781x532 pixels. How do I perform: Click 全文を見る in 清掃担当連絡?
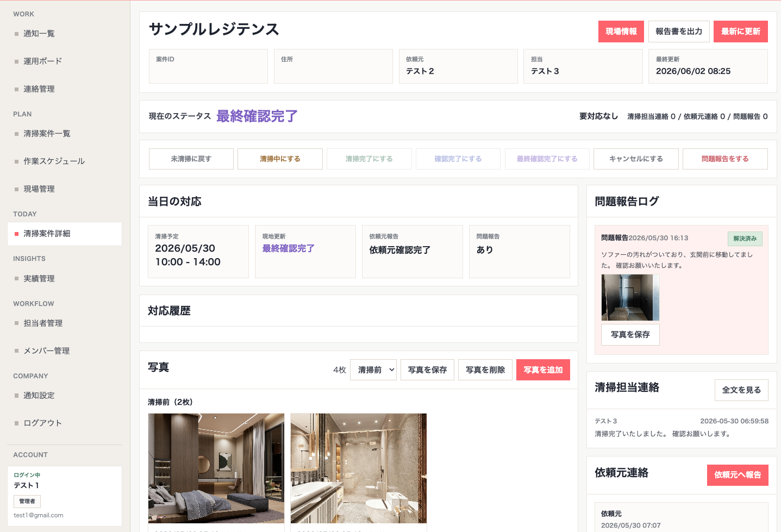pyautogui.click(x=741, y=390)
